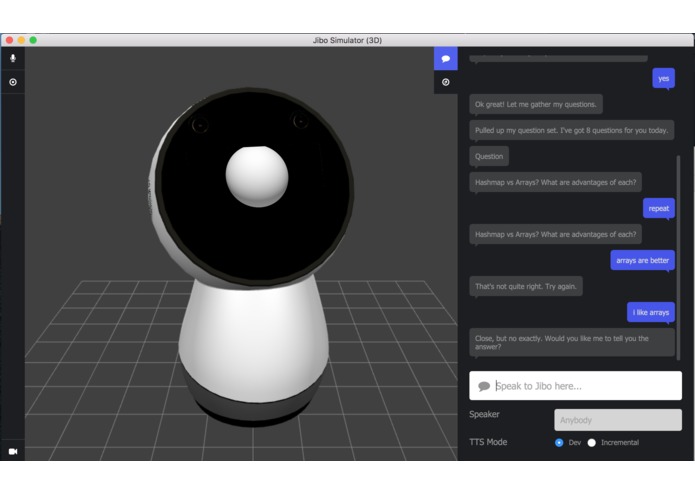Click the speech bubble icon in input box
695x494 pixels.
pyautogui.click(x=484, y=386)
